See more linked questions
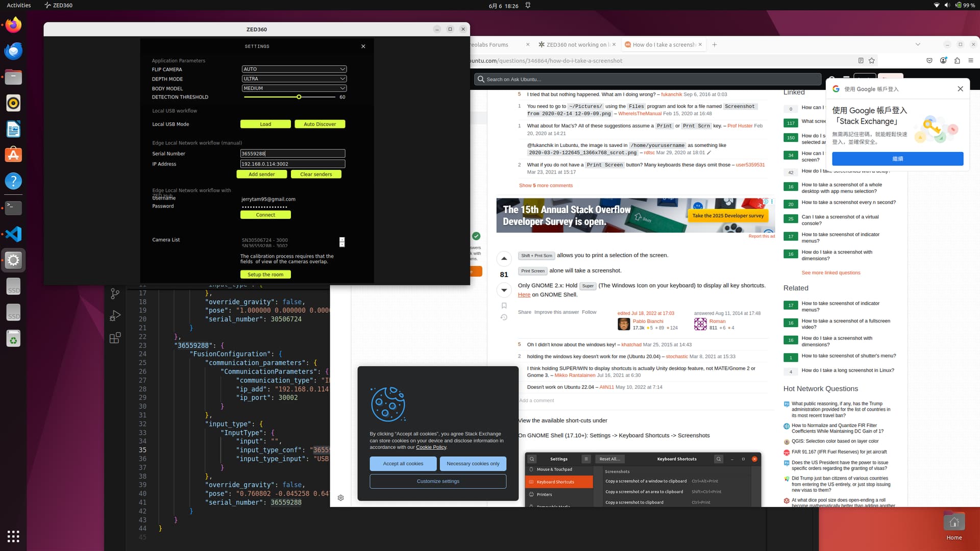The image size is (980, 551). coord(831,273)
